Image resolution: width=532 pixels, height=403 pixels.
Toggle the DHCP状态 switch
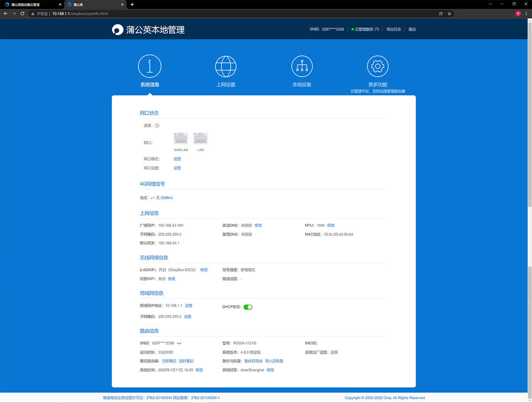coord(248,307)
